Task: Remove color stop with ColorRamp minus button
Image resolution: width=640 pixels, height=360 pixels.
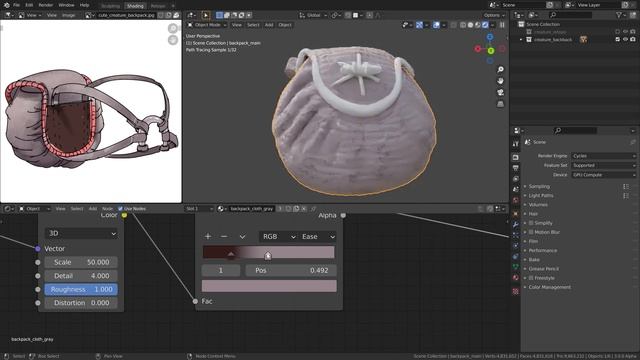Action: (224, 237)
